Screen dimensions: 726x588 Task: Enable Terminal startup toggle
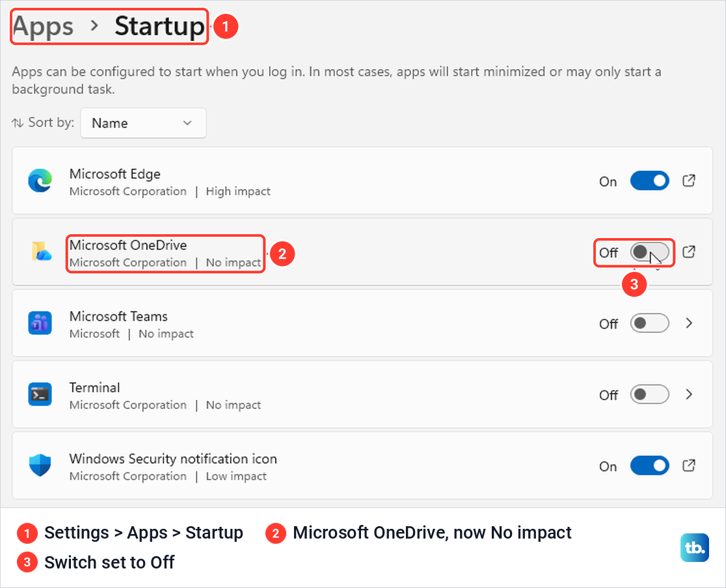[x=650, y=394]
